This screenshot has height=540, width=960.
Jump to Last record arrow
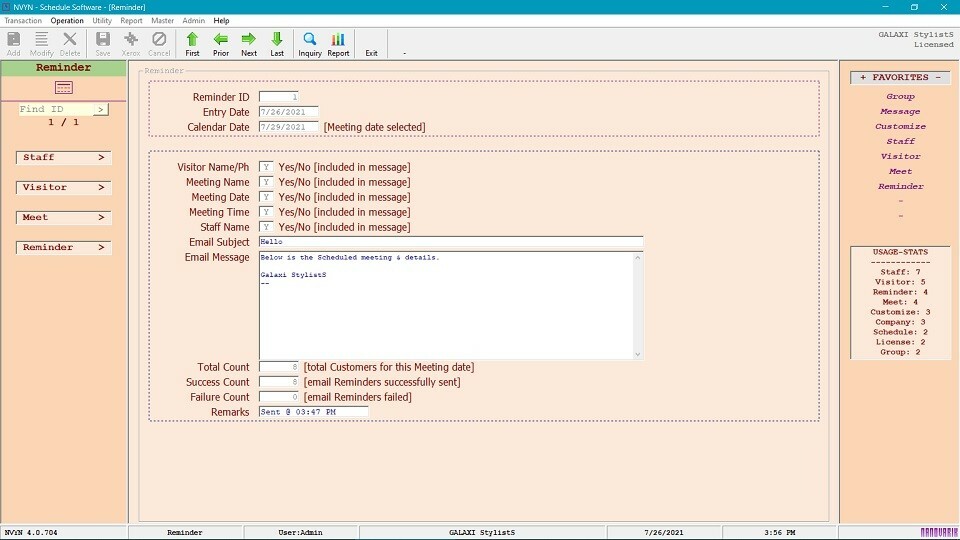coord(277,44)
